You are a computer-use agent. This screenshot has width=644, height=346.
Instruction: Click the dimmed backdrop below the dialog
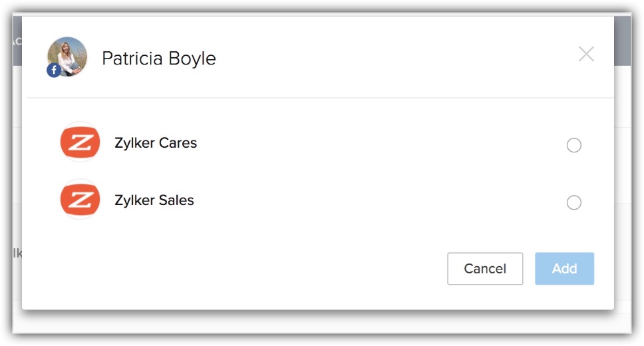[319, 321]
